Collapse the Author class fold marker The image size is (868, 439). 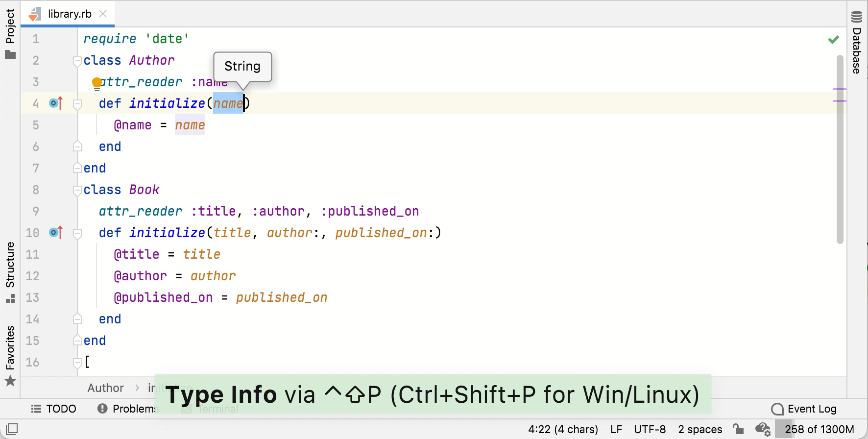click(x=77, y=61)
